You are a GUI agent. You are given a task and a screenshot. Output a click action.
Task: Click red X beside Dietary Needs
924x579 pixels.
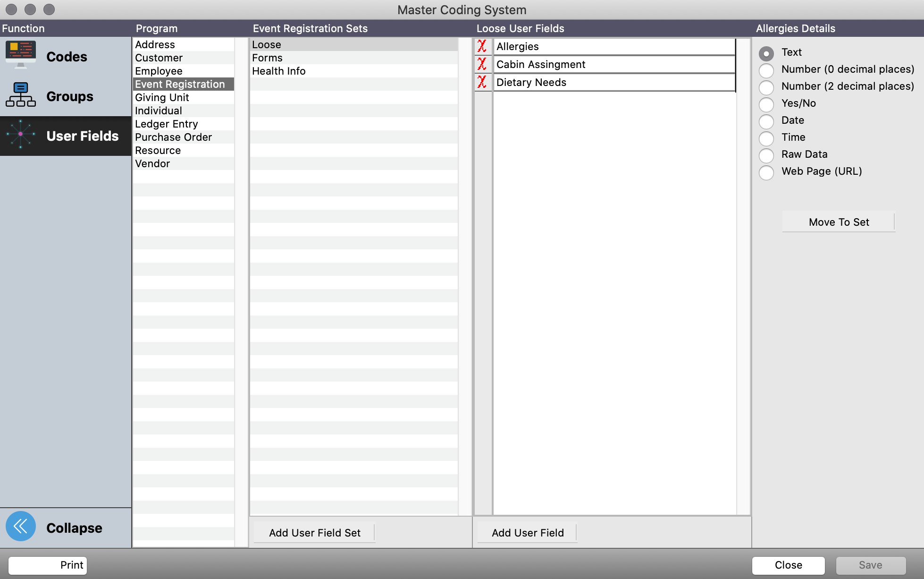coord(482,82)
